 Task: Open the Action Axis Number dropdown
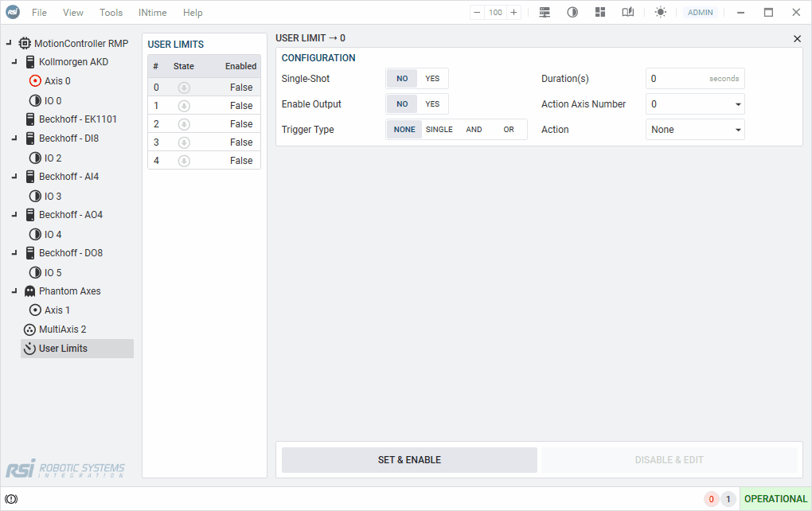point(695,104)
